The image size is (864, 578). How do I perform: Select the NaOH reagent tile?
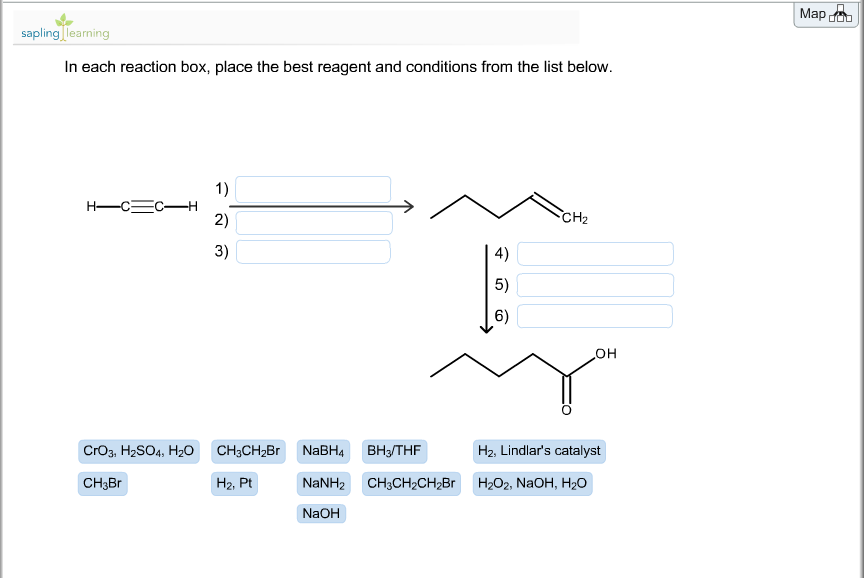(321, 512)
